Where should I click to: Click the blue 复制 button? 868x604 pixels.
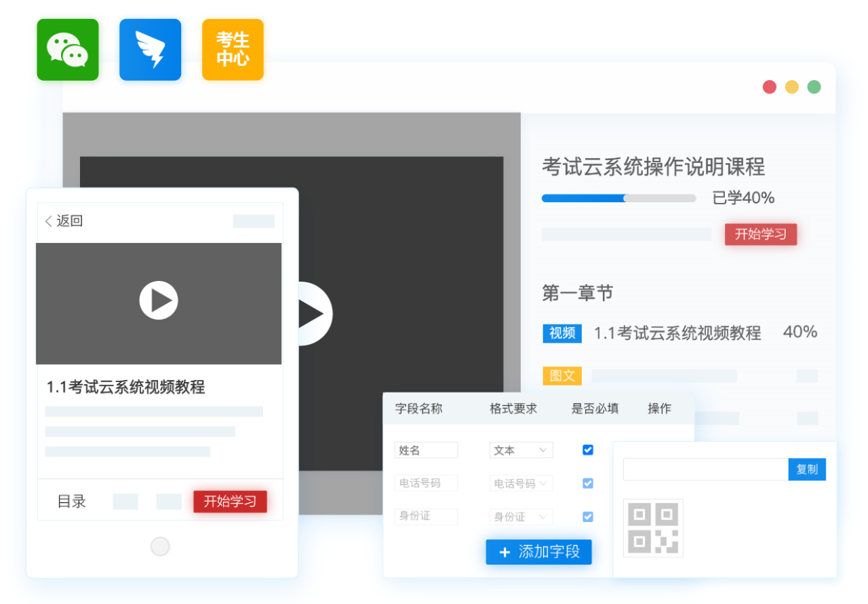(x=807, y=470)
